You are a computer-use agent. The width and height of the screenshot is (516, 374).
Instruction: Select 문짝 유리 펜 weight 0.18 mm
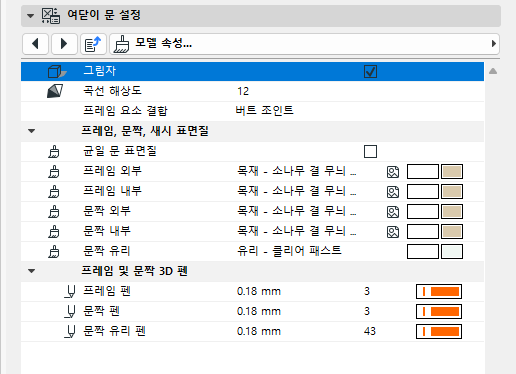pyautogui.click(x=259, y=331)
